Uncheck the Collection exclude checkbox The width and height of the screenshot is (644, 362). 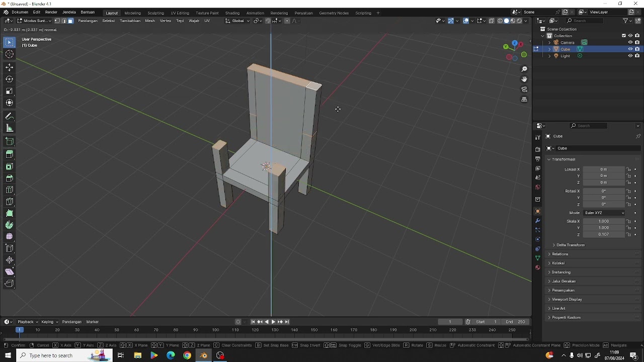click(624, 36)
